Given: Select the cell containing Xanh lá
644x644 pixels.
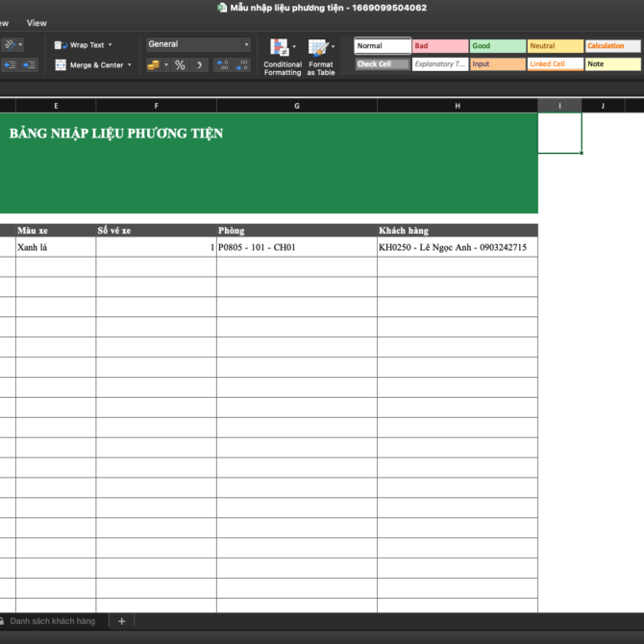Looking at the screenshot, I should click(x=55, y=247).
